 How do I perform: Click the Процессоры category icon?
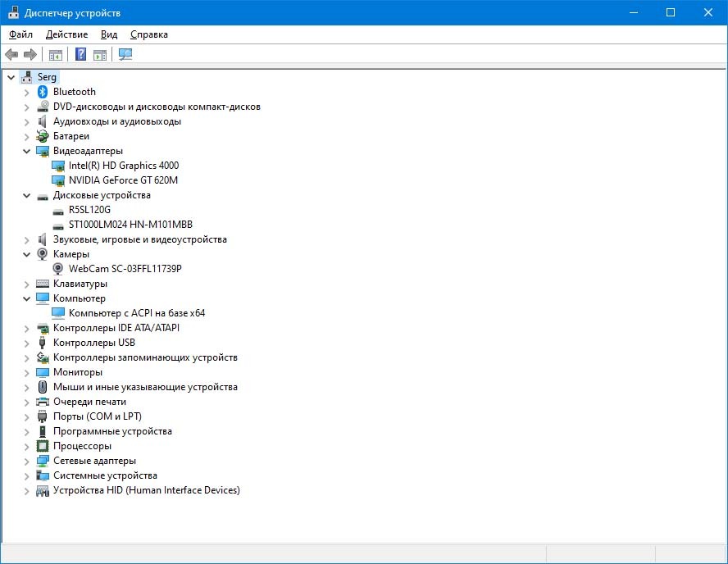(43, 446)
